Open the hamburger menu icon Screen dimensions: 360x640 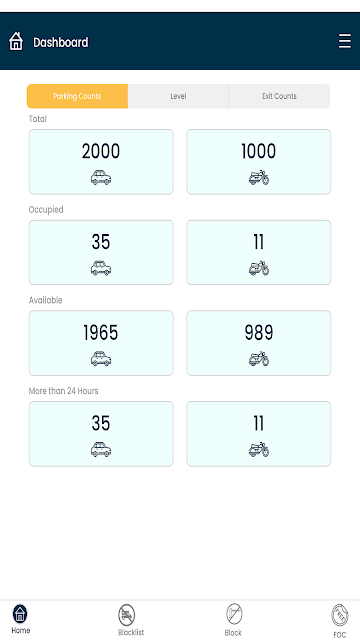(345, 42)
